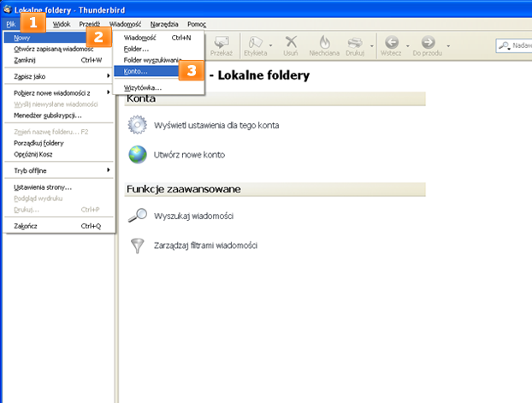532x403 pixels.
Task: Select Ustawienia strony...
Action: coord(59,187)
